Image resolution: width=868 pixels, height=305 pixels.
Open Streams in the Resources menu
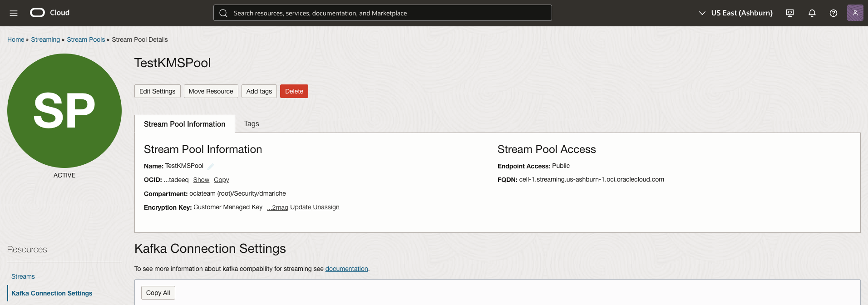23,276
